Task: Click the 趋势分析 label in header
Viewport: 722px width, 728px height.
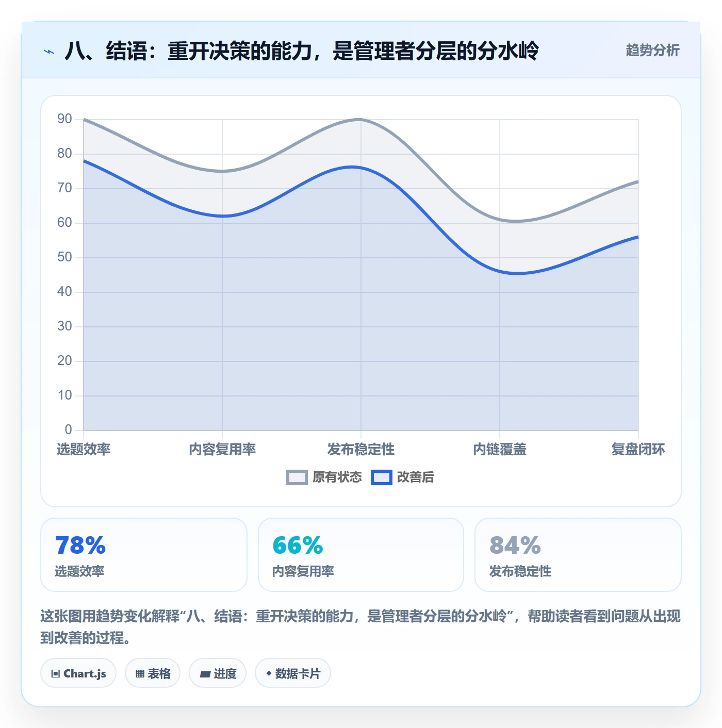Action: click(x=652, y=50)
